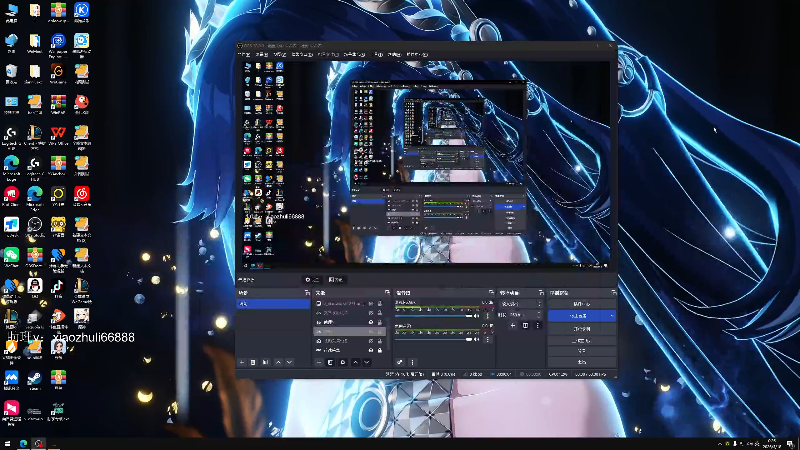This screenshot has width=800, height=450.
Task: Open Settings from the Controls panel
Action: (581, 351)
